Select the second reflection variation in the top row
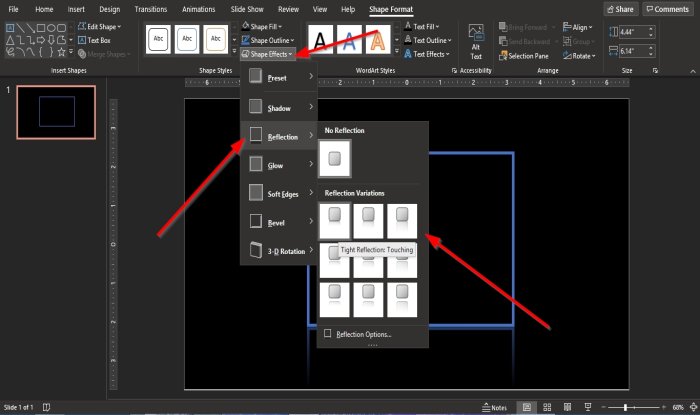700x415 pixels. 368,221
